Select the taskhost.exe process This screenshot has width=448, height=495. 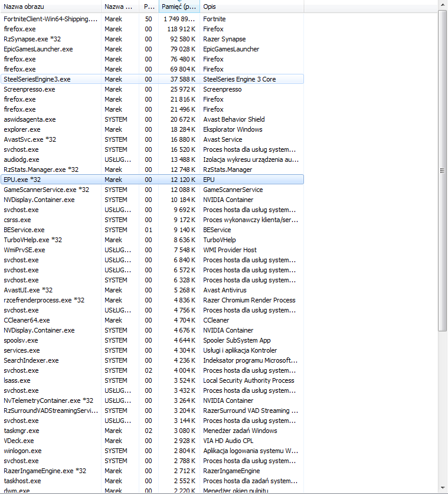152,481
